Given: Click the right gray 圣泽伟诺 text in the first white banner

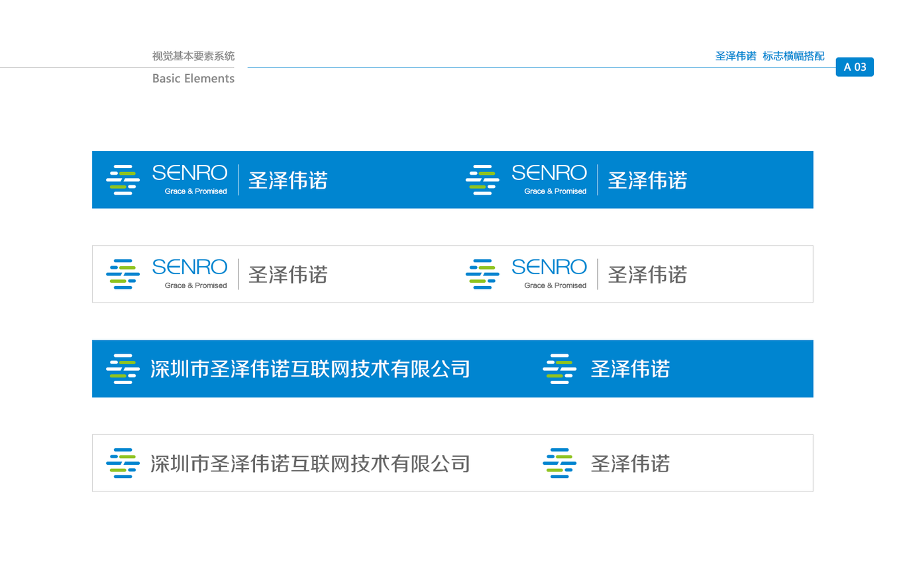Looking at the screenshot, I should (647, 274).
